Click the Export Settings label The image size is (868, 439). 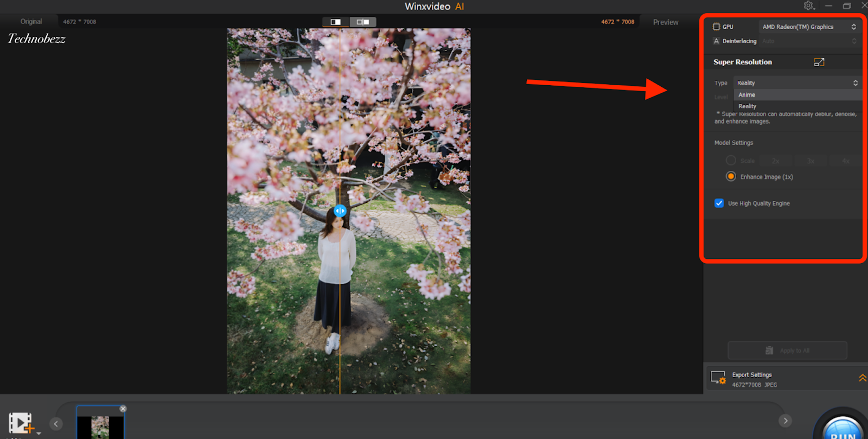752,374
